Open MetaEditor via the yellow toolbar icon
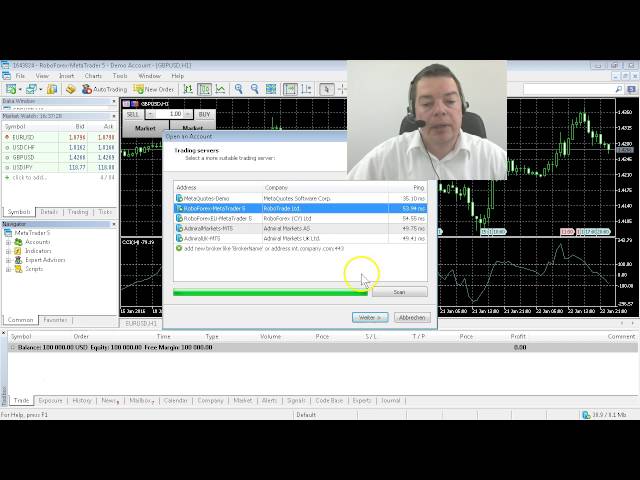The image size is (640, 480). [x=71, y=89]
